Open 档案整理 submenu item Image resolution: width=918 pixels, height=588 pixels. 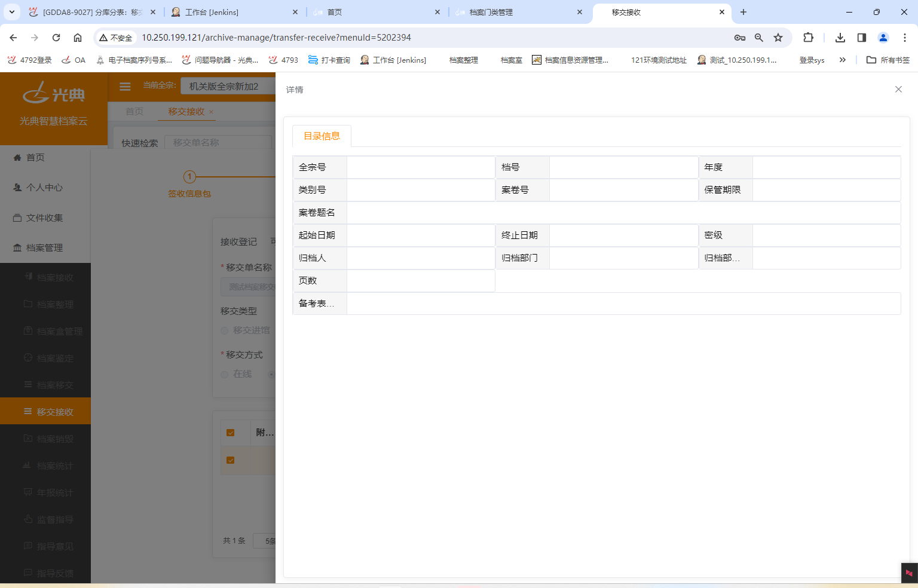[x=55, y=305]
